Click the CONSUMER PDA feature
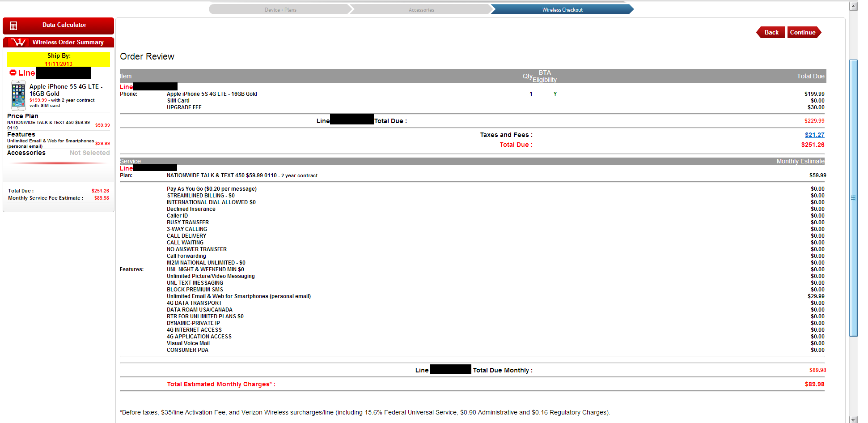Viewport: 868px width, 423px height. tap(187, 350)
